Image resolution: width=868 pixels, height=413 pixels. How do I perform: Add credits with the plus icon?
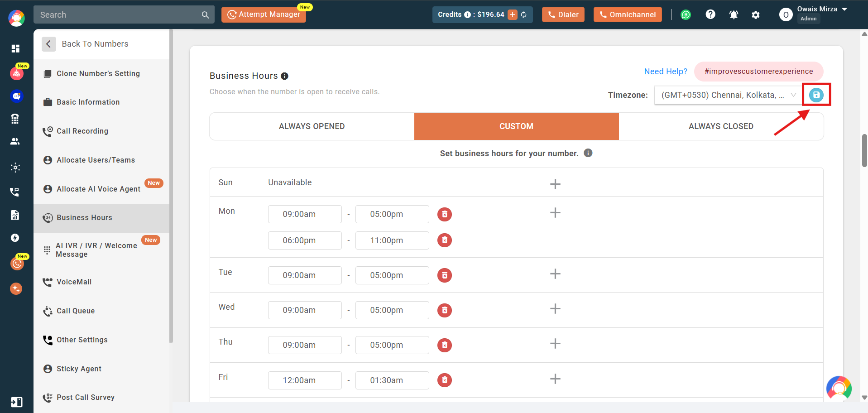513,14
